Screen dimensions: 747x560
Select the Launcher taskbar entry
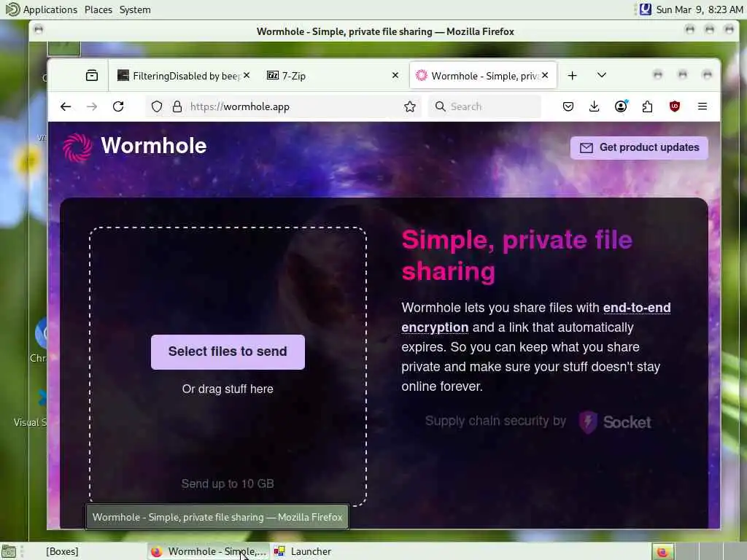(x=303, y=551)
